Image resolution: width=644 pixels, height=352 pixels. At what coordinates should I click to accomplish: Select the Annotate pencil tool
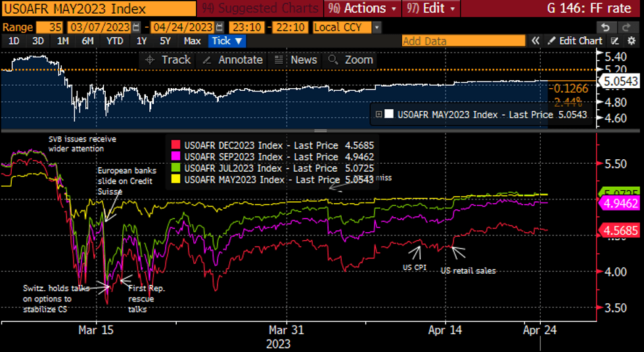pos(233,60)
